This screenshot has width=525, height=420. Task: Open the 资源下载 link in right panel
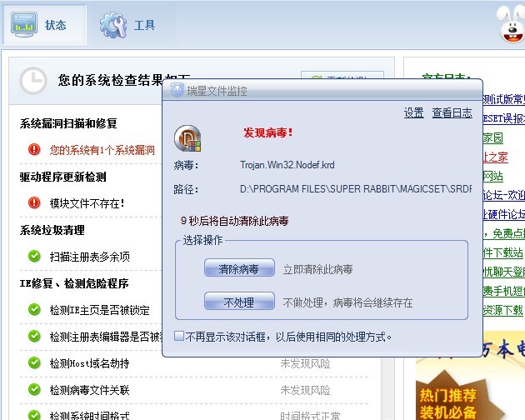[x=502, y=310]
